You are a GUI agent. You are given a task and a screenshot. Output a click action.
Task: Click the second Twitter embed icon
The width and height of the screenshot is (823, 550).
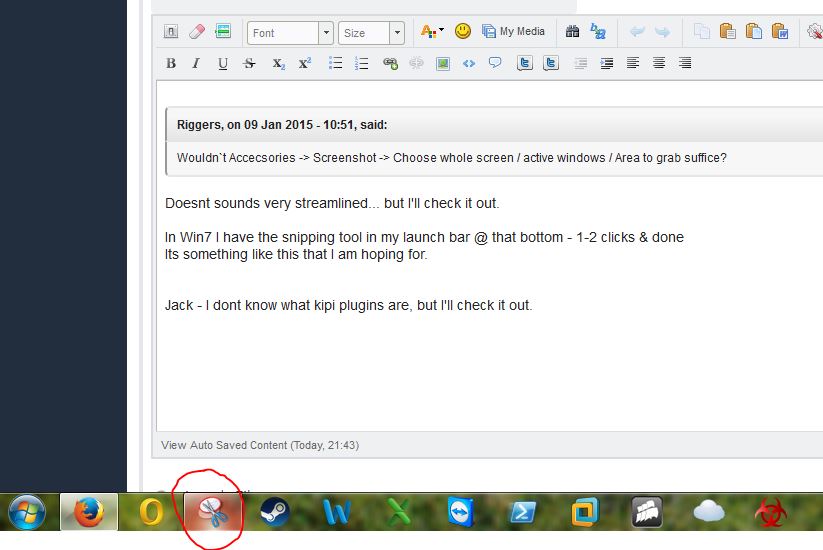click(551, 64)
